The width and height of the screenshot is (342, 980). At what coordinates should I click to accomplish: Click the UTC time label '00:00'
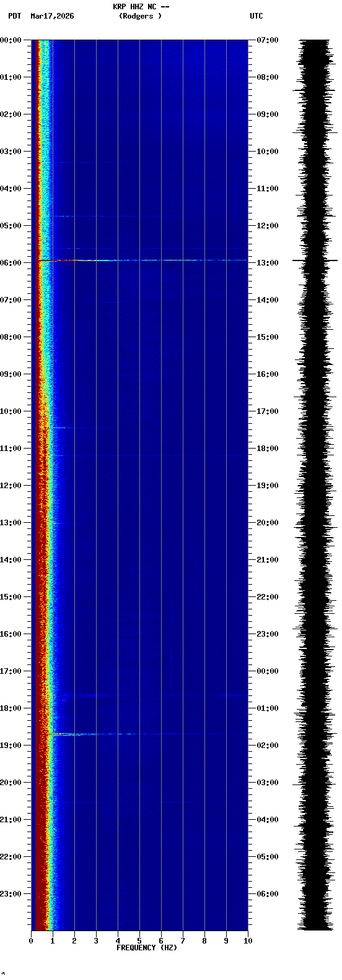point(268,671)
